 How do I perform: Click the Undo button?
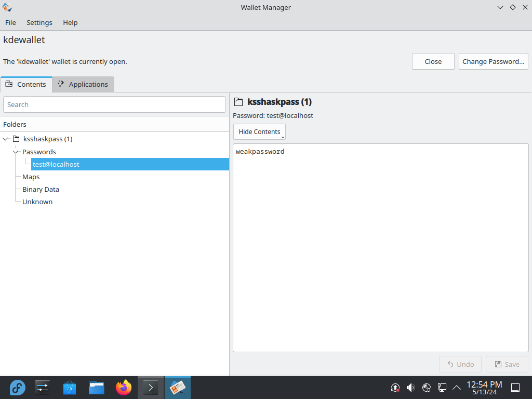460,364
